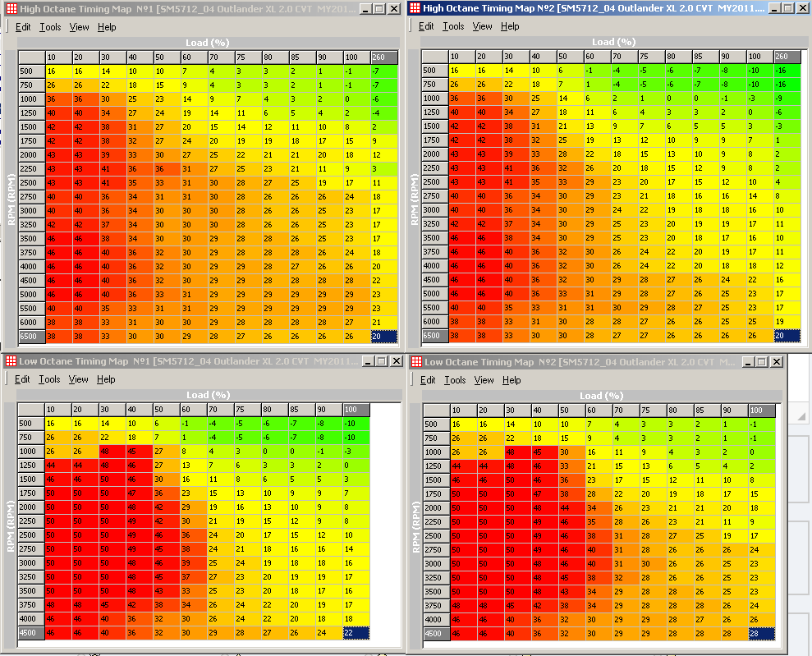The height and width of the screenshot is (656, 812).
Task: Open Edit menu in High Octane Map №2
Action: click(x=426, y=26)
